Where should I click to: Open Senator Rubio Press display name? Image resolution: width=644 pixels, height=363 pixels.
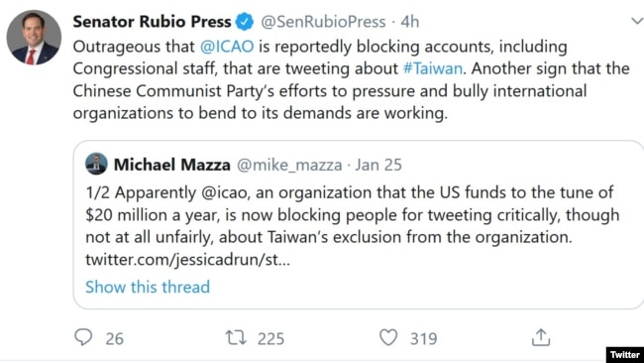click(x=152, y=22)
